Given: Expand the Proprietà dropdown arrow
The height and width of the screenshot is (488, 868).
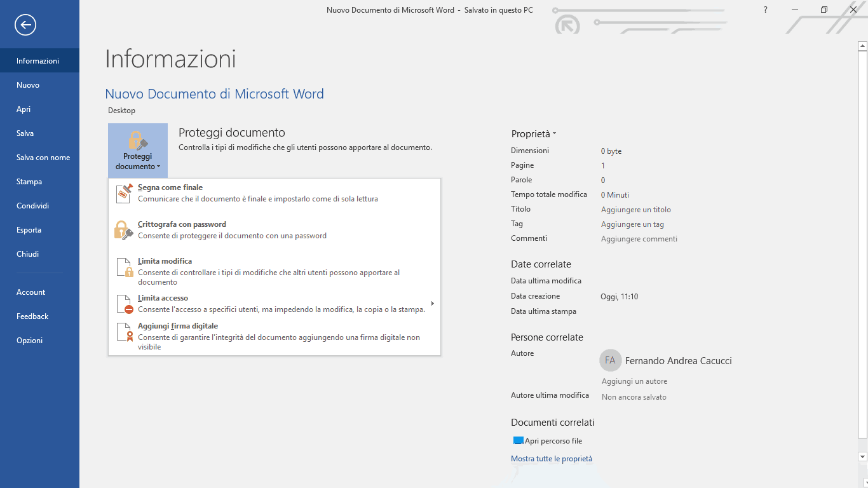Looking at the screenshot, I should point(554,134).
